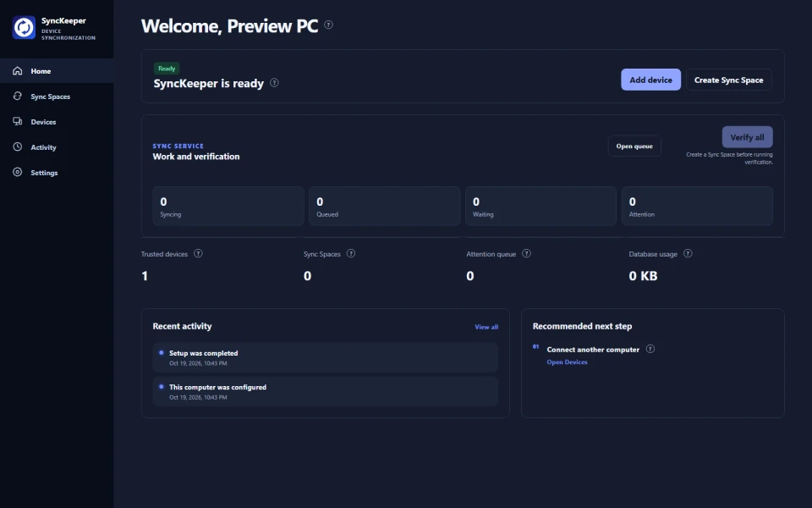
Task: Click the Recent activity heading
Action: (183, 326)
